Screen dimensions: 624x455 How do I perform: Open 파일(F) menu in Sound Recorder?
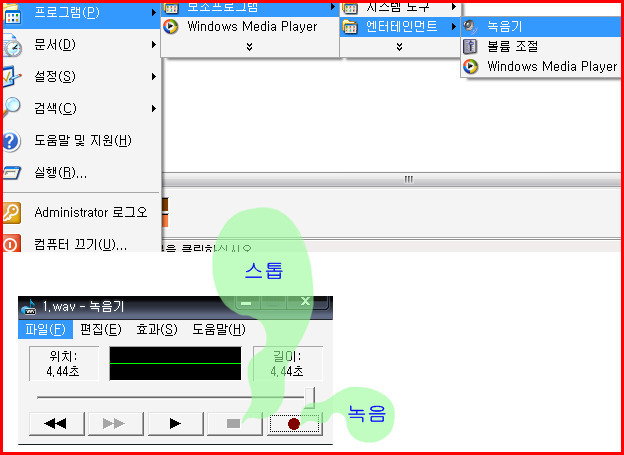45,329
